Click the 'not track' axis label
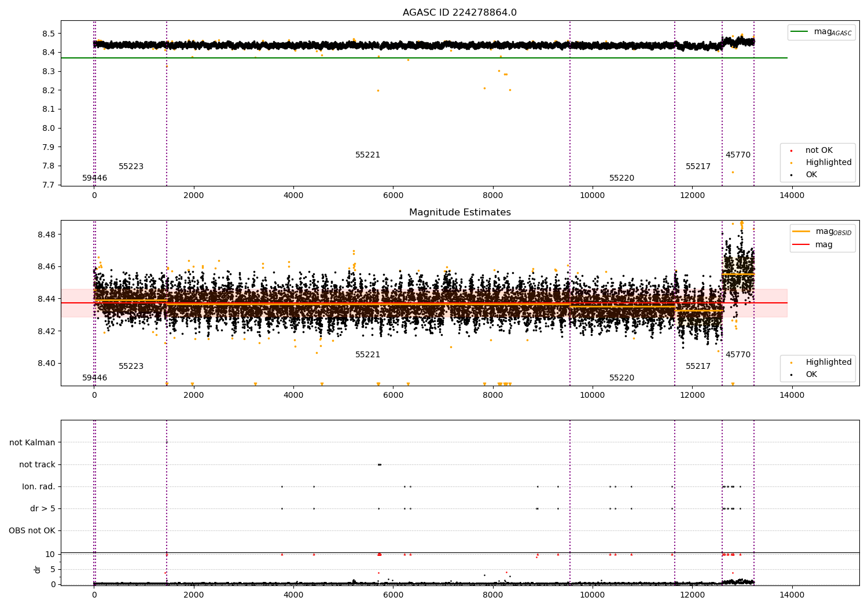Viewport: 868px width, 608px height. (37, 464)
